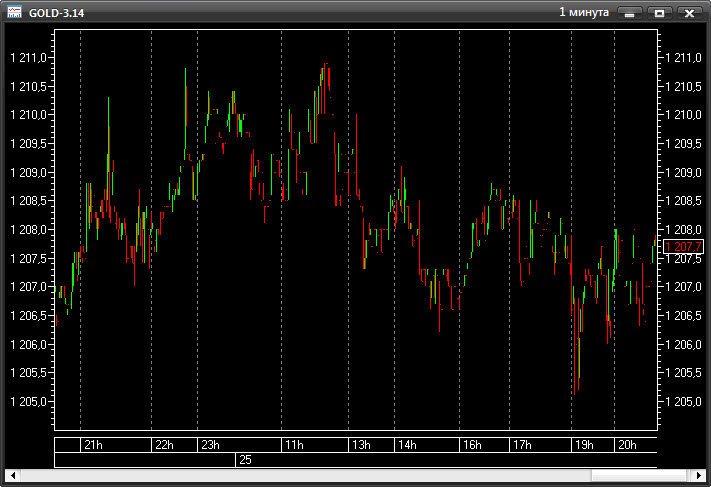Click the right scroll arrow of horizontal scrollbar

tap(699, 475)
